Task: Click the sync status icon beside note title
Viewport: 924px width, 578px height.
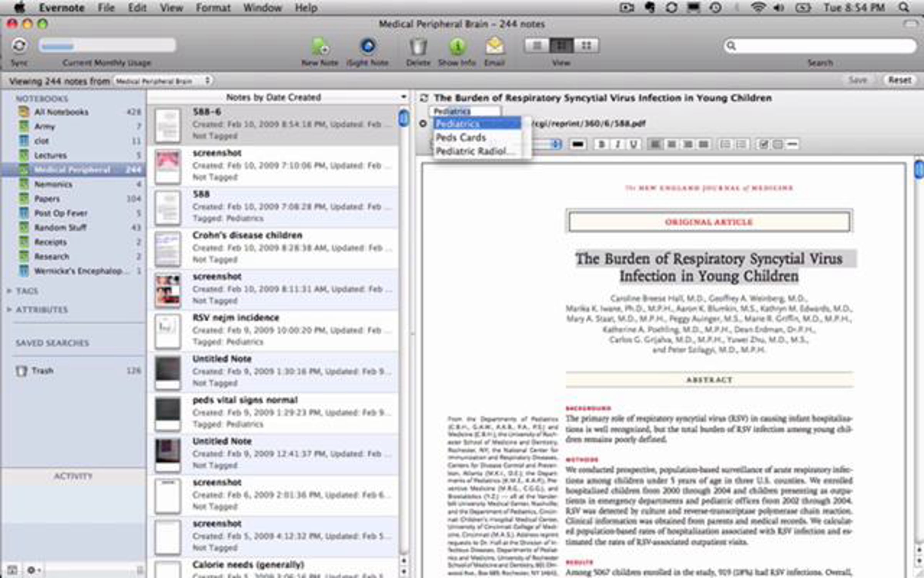Action: click(x=424, y=98)
